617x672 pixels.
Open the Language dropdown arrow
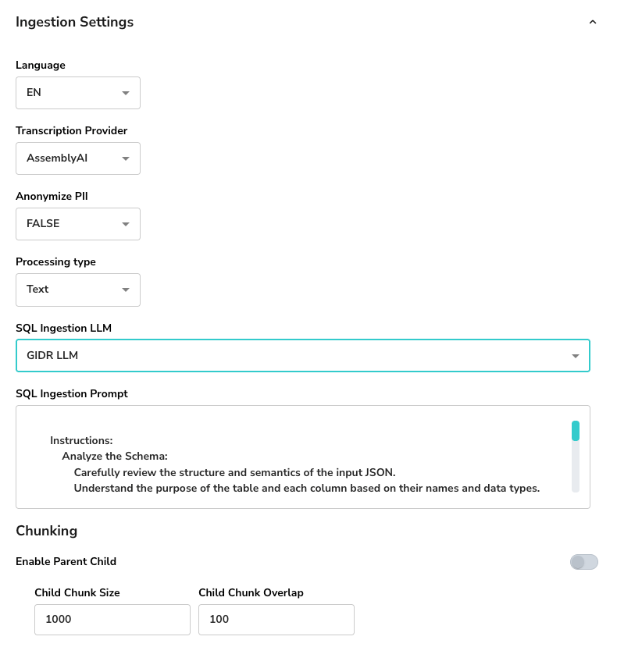coord(126,92)
